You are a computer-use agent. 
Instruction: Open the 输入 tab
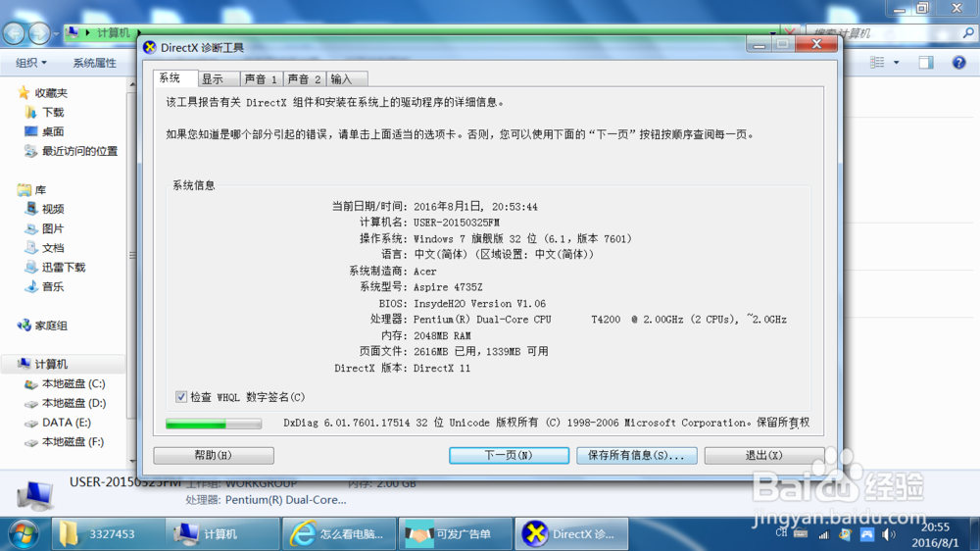tap(346, 78)
